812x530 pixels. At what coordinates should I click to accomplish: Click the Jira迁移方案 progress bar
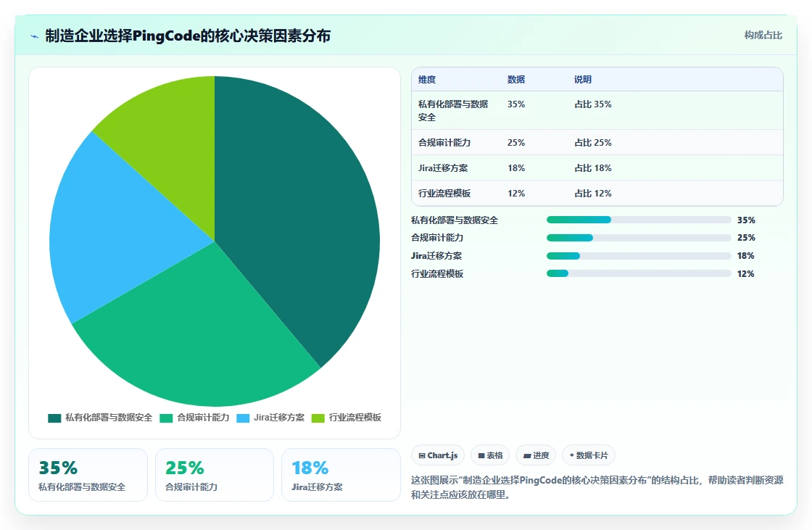point(639,256)
